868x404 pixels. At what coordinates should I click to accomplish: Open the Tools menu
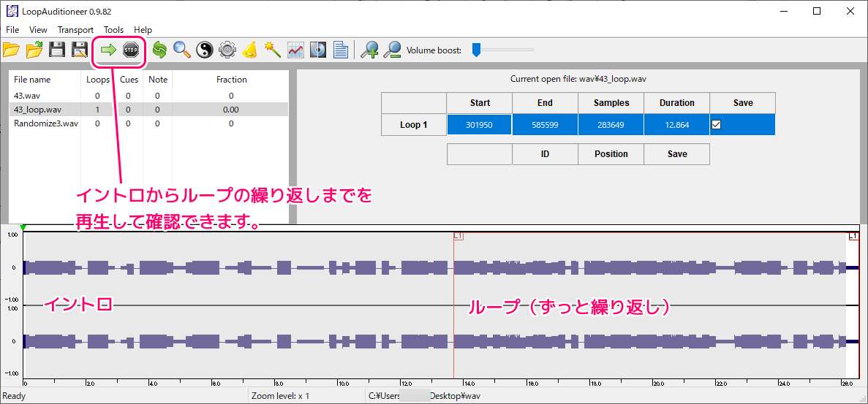click(x=113, y=30)
